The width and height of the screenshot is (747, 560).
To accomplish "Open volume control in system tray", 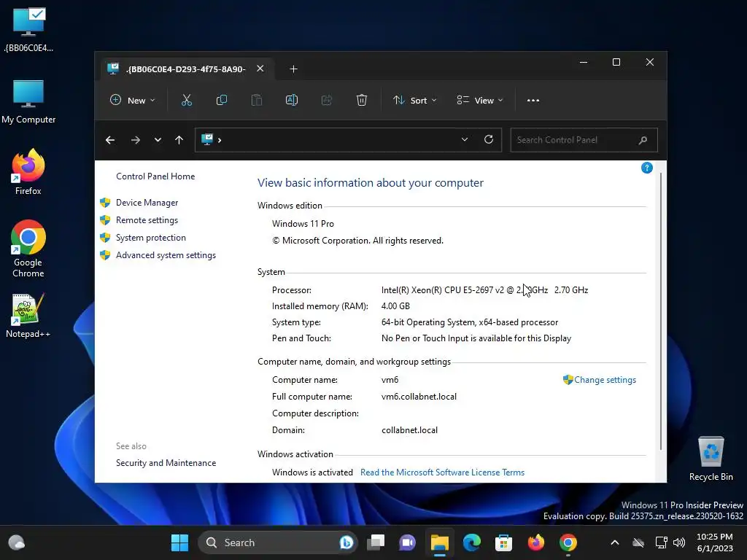I will point(679,542).
